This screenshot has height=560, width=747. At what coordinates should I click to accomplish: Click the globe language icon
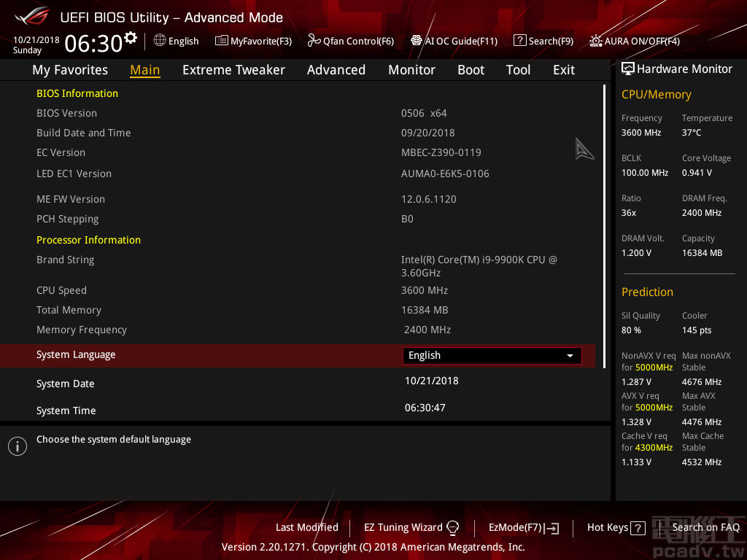point(160,41)
